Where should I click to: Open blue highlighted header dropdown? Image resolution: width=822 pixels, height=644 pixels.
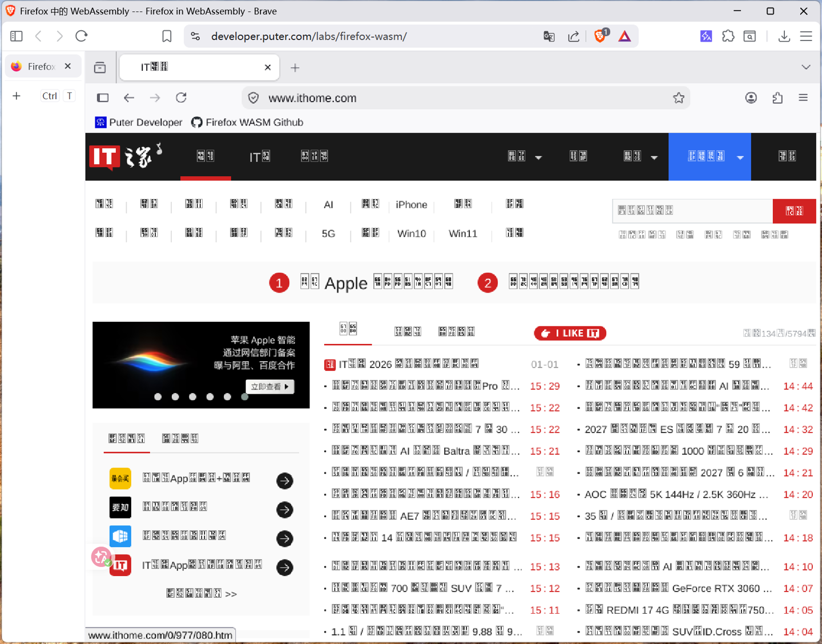pyautogui.click(x=710, y=157)
